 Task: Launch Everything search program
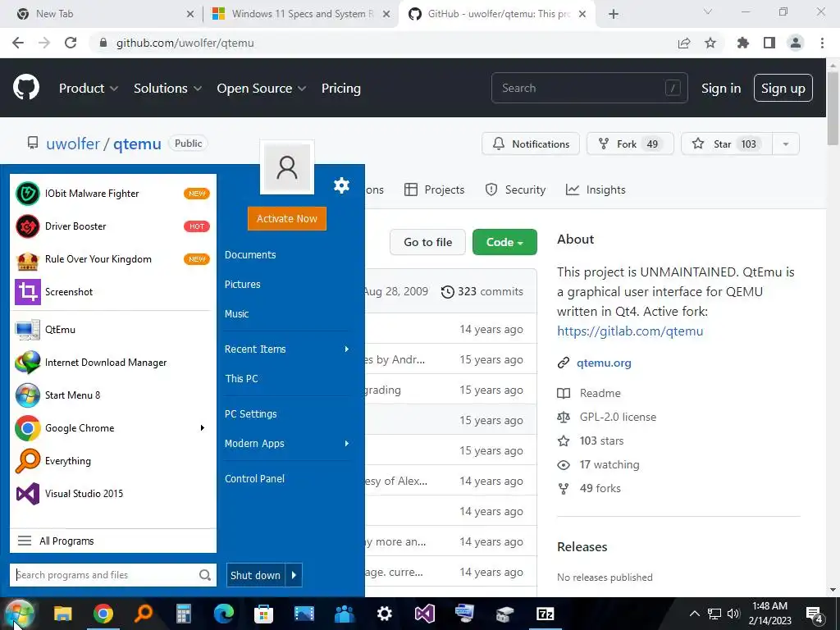click(x=112, y=461)
